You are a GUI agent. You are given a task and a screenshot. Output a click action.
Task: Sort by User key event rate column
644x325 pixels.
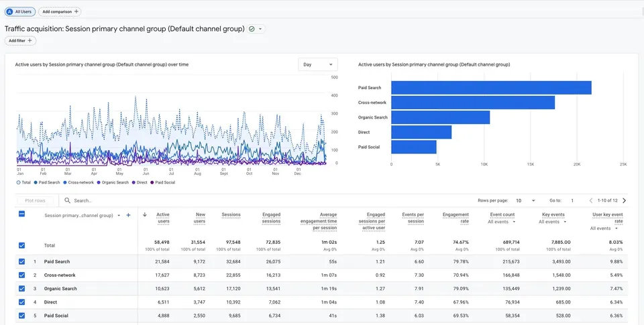(x=608, y=218)
